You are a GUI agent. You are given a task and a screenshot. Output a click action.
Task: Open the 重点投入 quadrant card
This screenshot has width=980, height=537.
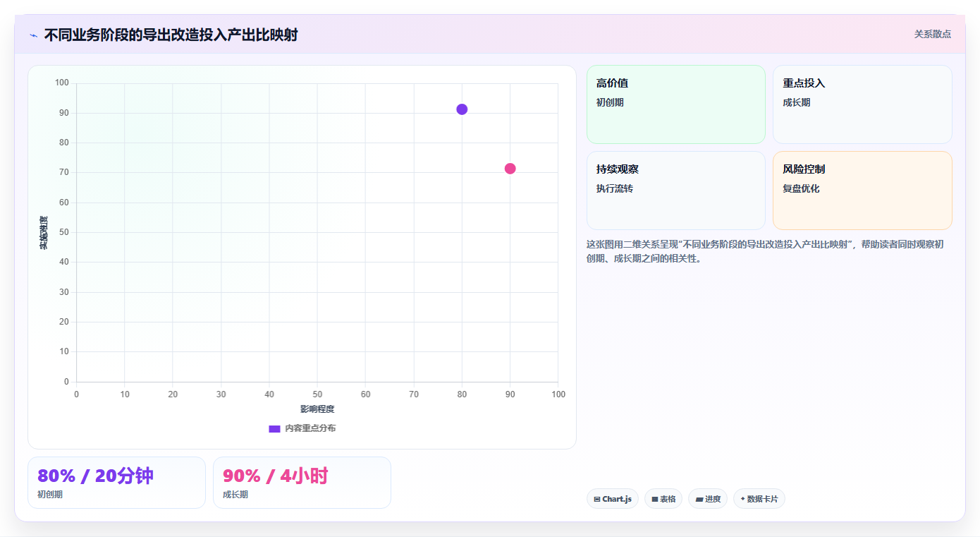coord(862,104)
